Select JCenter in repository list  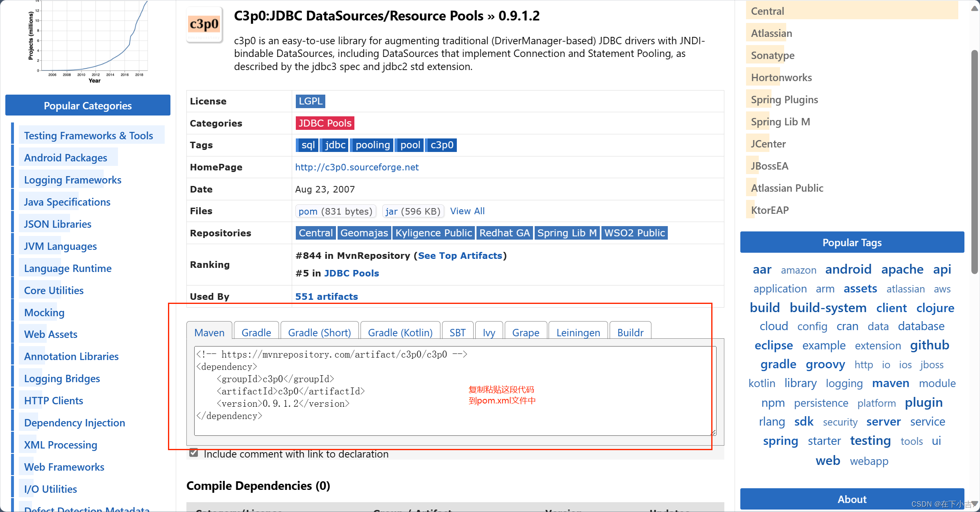[x=768, y=144]
